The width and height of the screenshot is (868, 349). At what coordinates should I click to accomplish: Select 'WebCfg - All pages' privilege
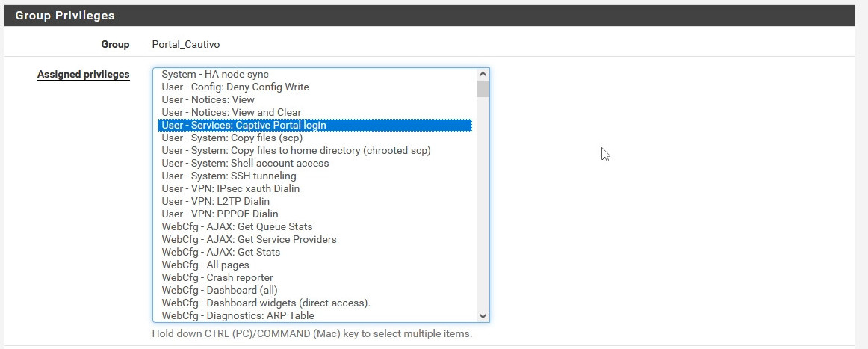tap(205, 265)
